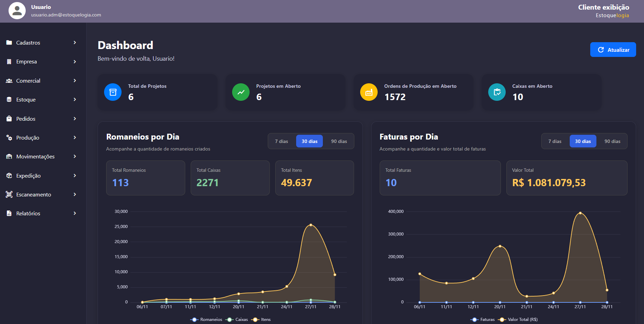
Task: Click the 27/11 peak point on Itens line
Action: pyautogui.click(x=311, y=225)
